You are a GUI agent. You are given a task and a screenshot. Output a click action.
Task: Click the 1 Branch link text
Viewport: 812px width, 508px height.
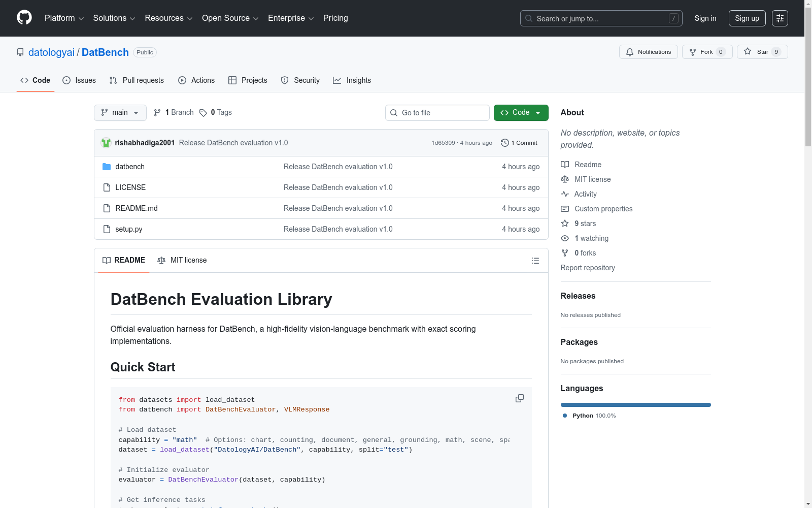point(180,112)
